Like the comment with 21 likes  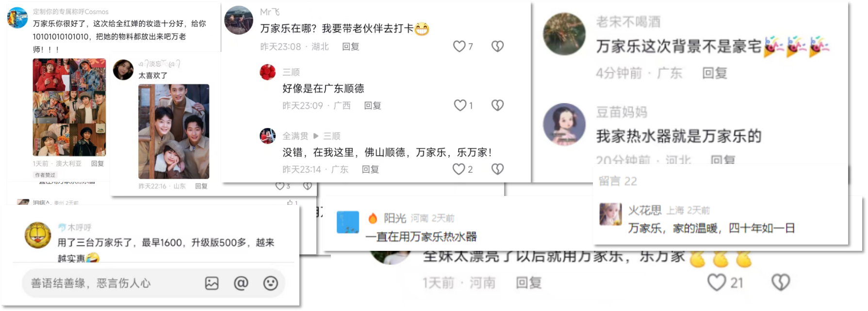click(717, 282)
